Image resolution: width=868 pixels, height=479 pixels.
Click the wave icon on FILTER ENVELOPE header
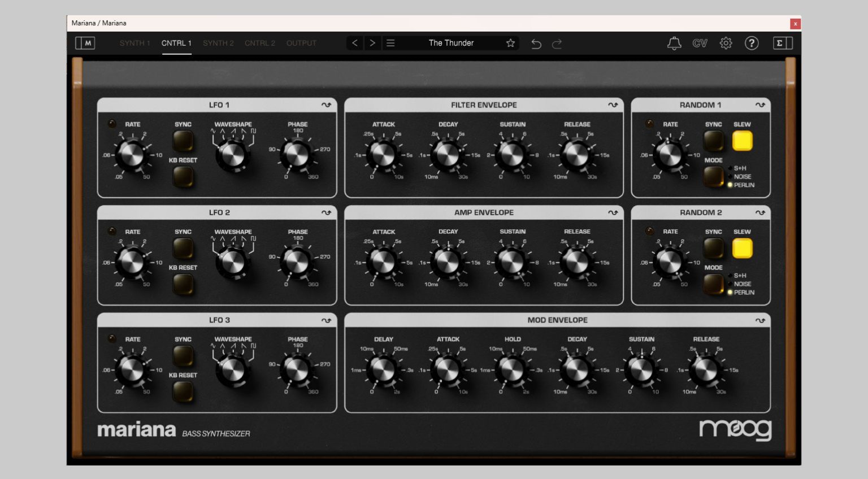tap(612, 104)
